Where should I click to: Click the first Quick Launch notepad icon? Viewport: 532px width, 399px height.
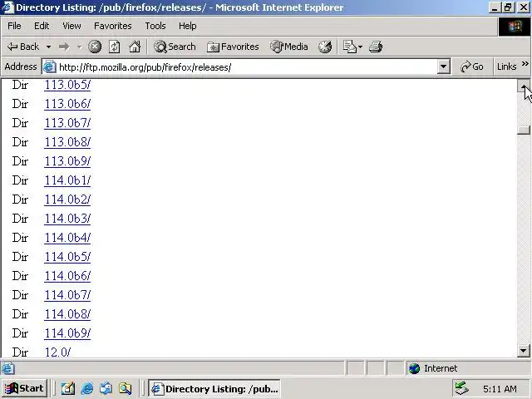tap(68, 388)
